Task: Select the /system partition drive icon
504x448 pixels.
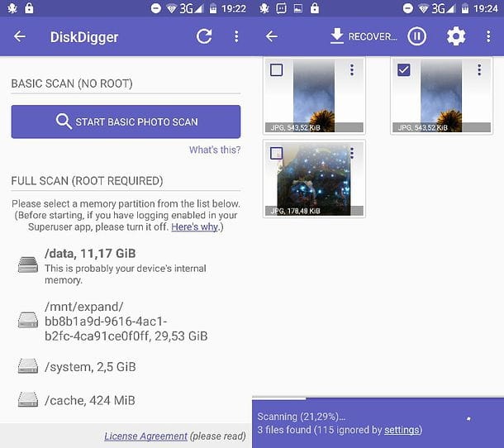Action: click(x=28, y=366)
